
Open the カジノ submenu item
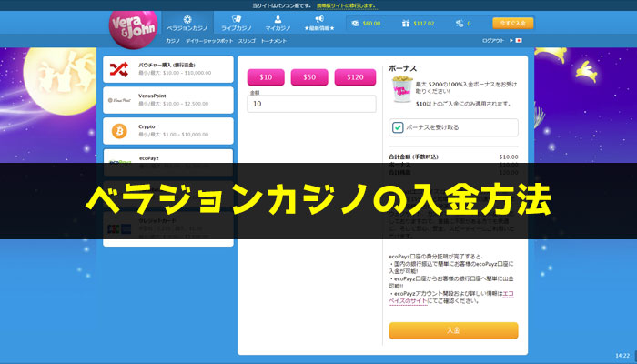[173, 41]
